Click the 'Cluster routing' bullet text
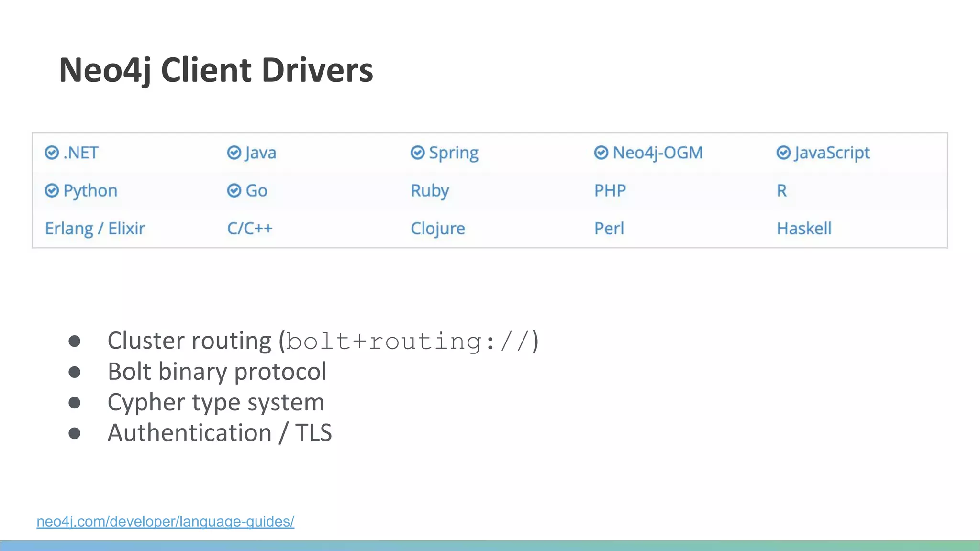 (x=189, y=341)
